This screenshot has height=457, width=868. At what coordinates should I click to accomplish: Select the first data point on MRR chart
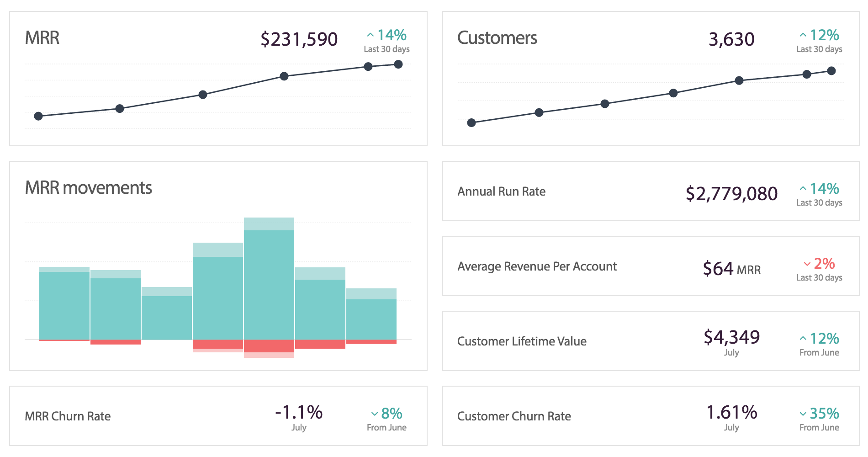coord(39,116)
